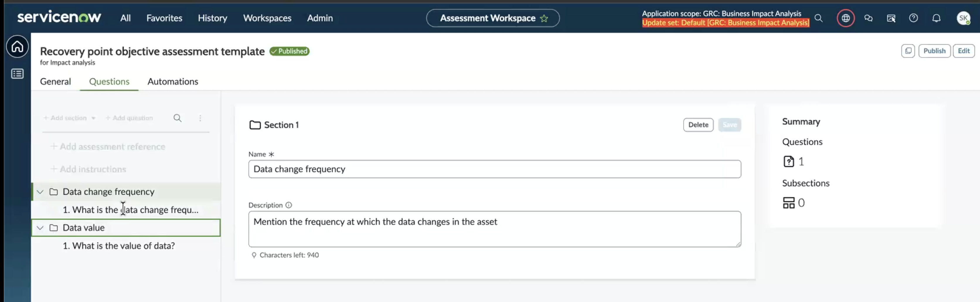Click the Data value folder icon

tap(54, 228)
